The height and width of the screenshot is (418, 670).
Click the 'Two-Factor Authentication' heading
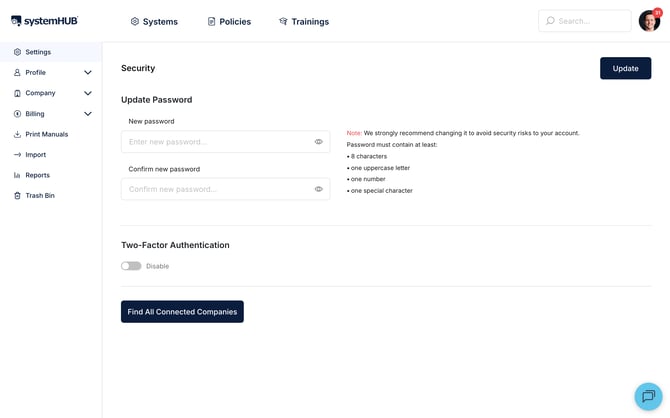[175, 245]
